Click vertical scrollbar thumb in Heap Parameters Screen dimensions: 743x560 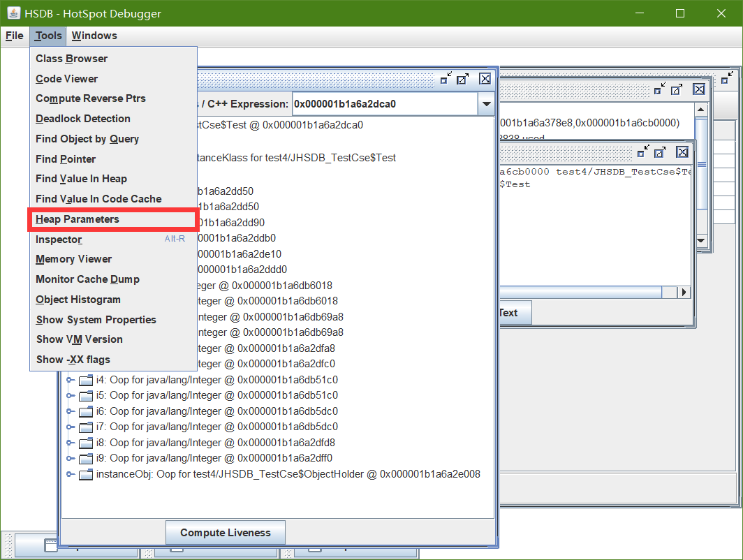701,165
